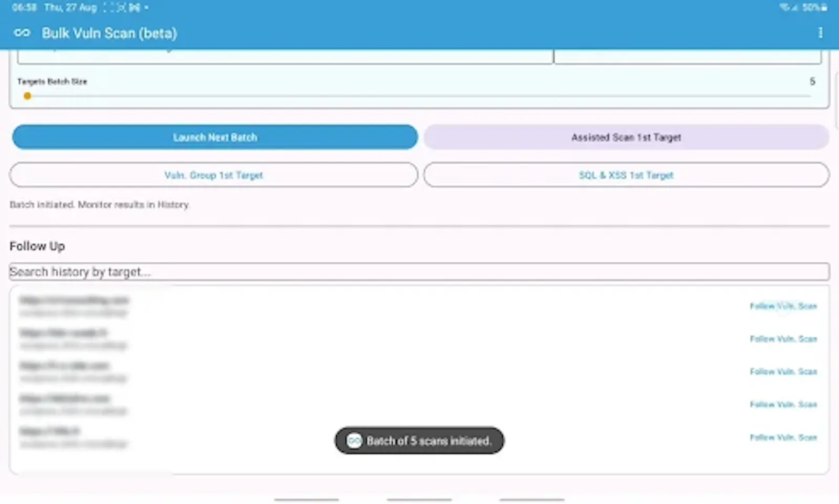Image resolution: width=839 pixels, height=504 pixels.
Task: Open Follow Vuln. Scan for fourth history entry
Action: click(x=783, y=405)
